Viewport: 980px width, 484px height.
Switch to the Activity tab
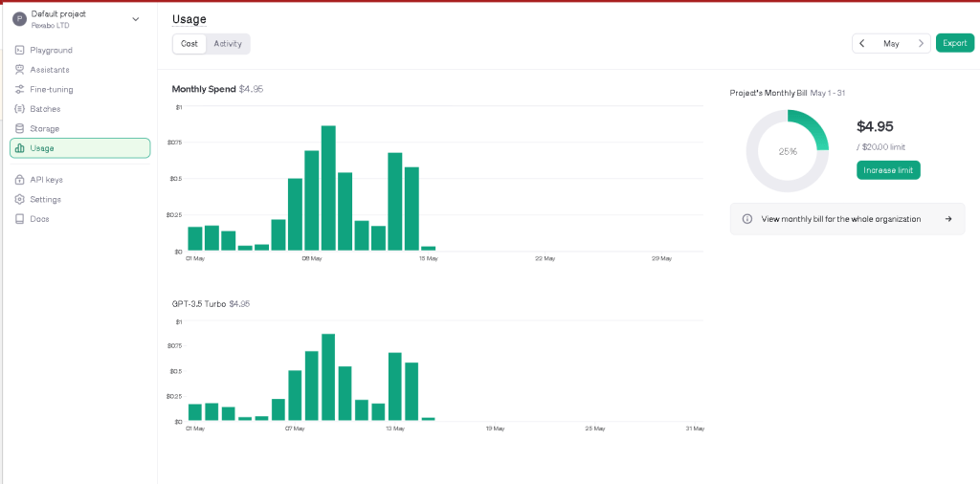pyautogui.click(x=228, y=44)
